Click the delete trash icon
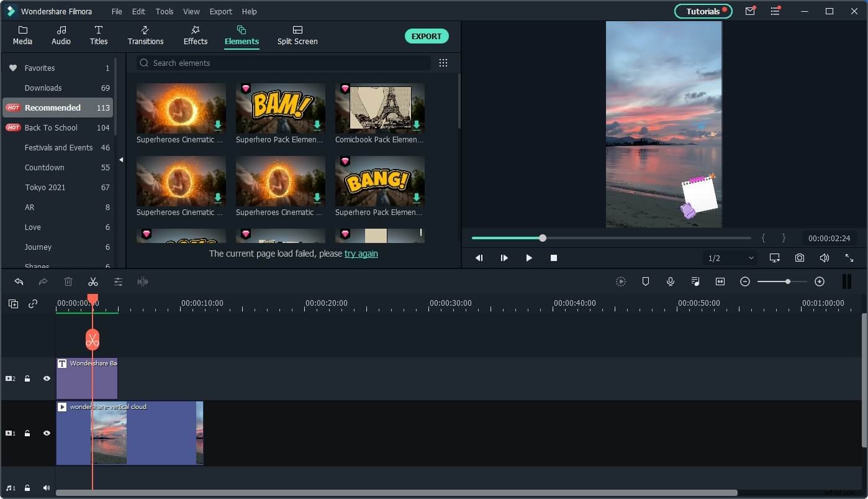The image size is (868, 499). 68,282
